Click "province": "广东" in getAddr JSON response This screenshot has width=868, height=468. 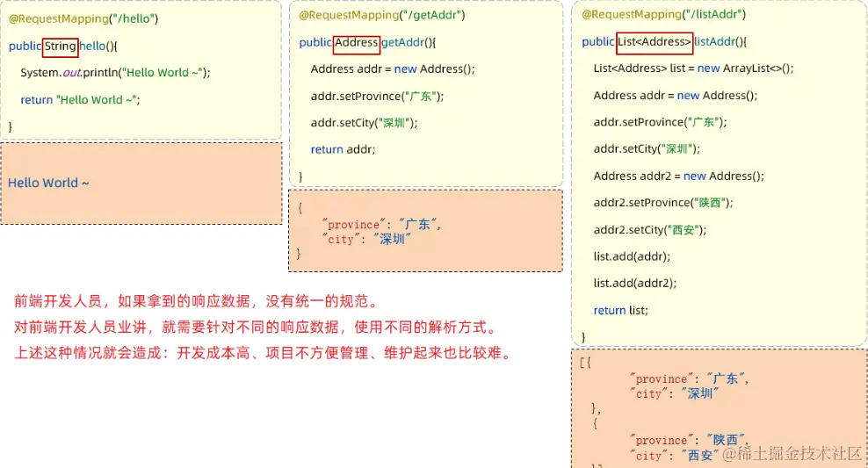[381, 224]
